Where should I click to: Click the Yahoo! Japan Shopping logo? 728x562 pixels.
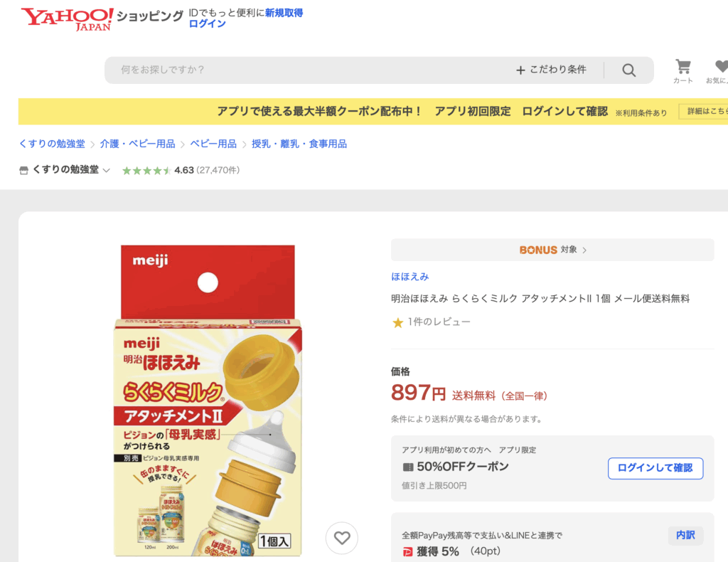click(x=68, y=19)
